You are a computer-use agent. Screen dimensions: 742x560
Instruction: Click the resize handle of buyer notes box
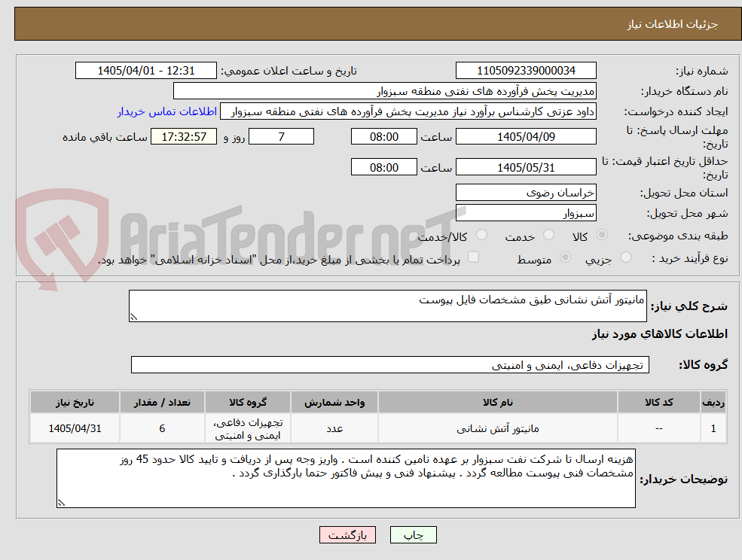[x=61, y=503]
